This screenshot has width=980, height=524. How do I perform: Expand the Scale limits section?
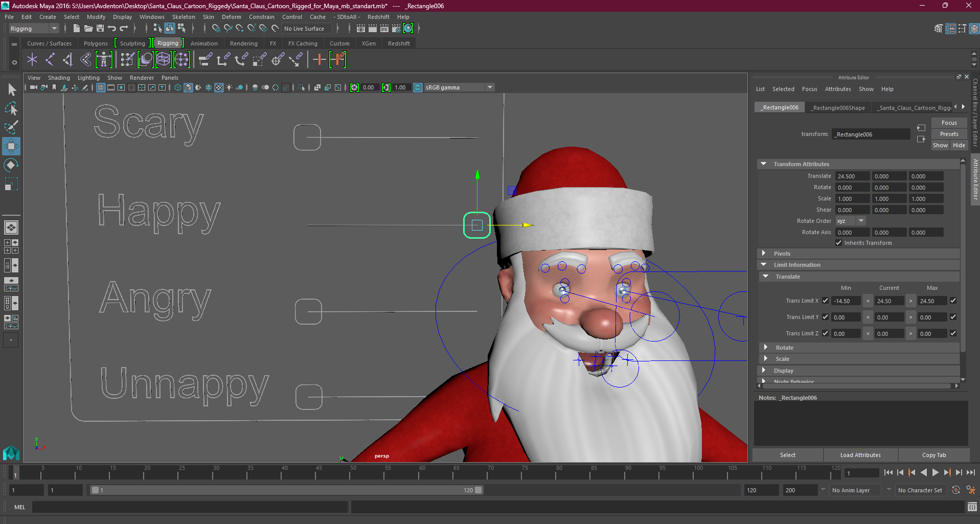[766, 359]
